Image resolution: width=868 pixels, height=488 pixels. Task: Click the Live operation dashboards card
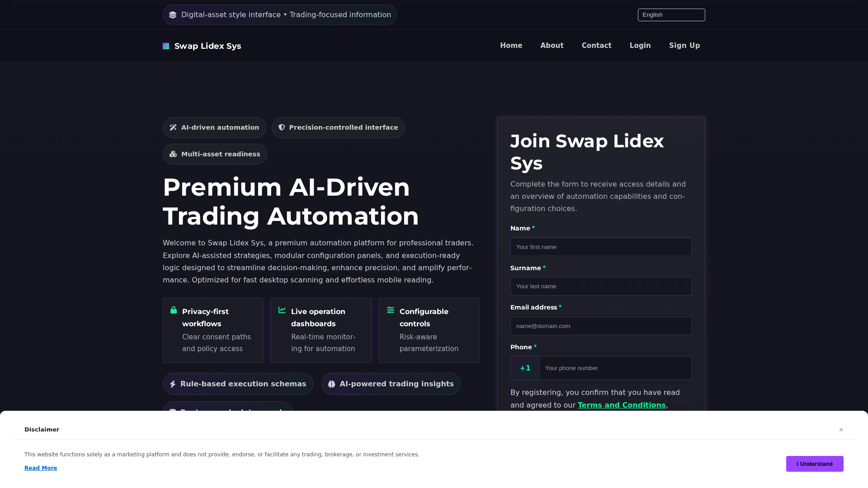click(321, 330)
